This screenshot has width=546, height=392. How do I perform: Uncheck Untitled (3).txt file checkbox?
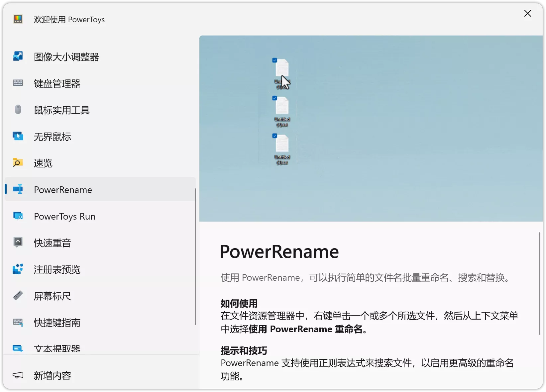click(x=274, y=136)
